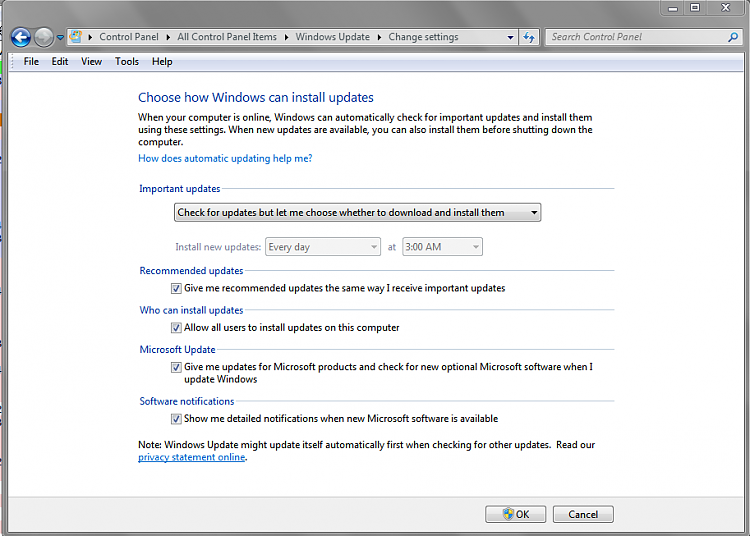The image size is (750, 536).
Task: Expand arrow after Windows Update breadcrumb
Action: 379,37
